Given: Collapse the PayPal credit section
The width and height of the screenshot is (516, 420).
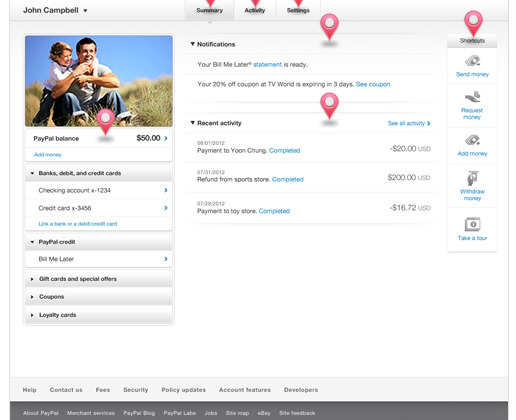Looking at the screenshot, I should pyautogui.click(x=32, y=242).
